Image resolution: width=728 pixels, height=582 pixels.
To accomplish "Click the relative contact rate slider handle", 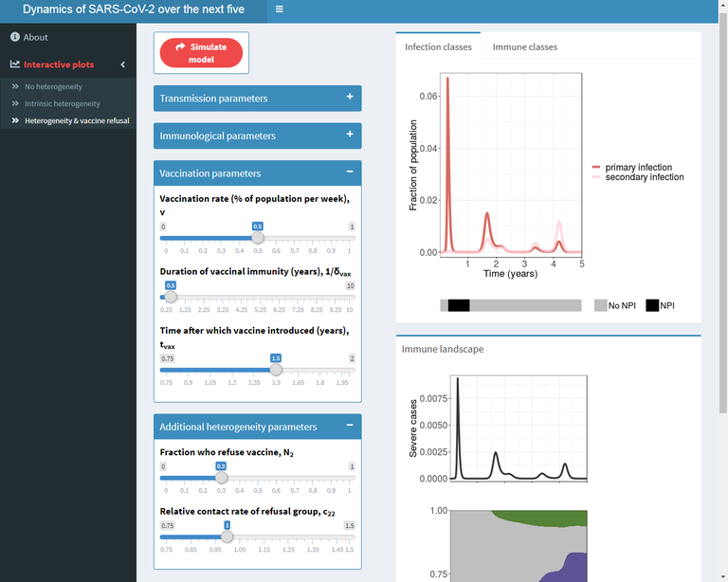I will coord(227,537).
